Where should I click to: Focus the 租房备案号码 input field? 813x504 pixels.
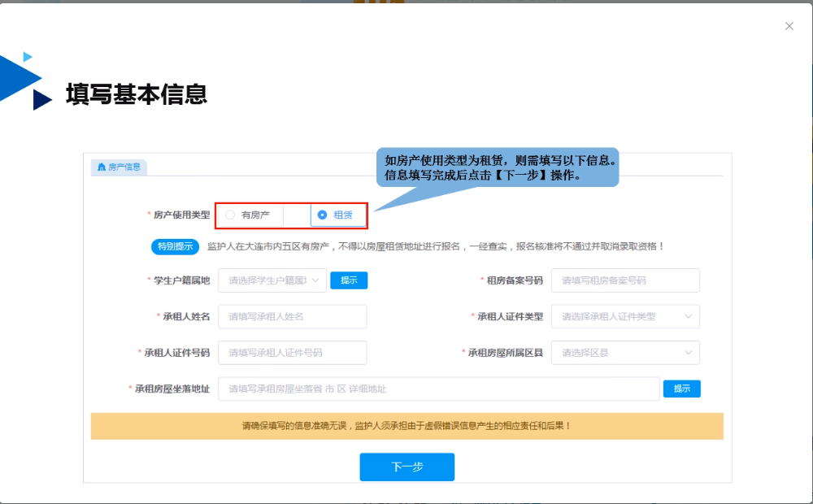[x=624, y=280]
